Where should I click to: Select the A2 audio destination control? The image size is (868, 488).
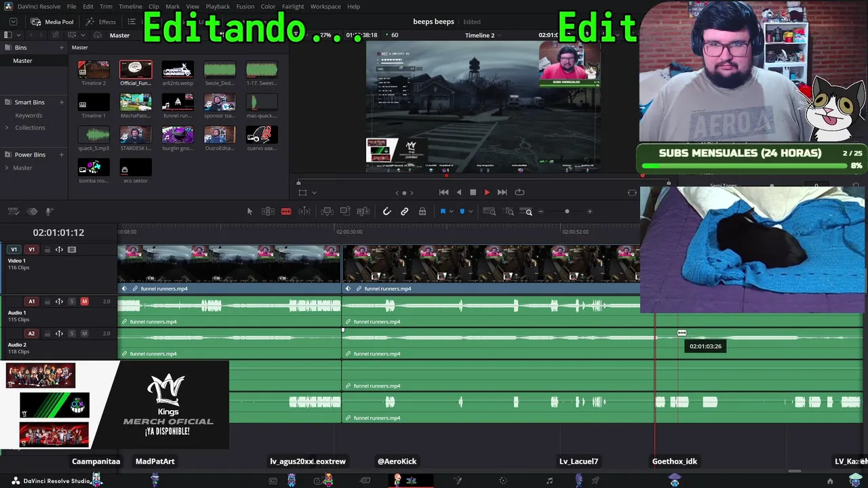[31, 333]
